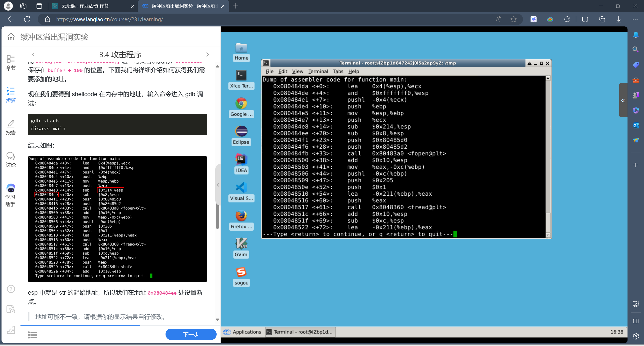Screen dimensions: 644x346
Task: Open Google Chrome desktop shortcut
Action: (241, 103)
